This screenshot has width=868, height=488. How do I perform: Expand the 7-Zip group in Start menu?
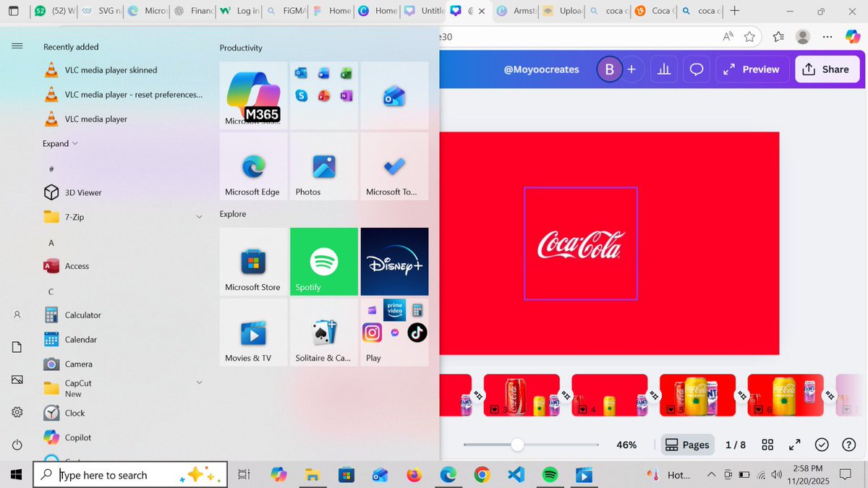199,216
